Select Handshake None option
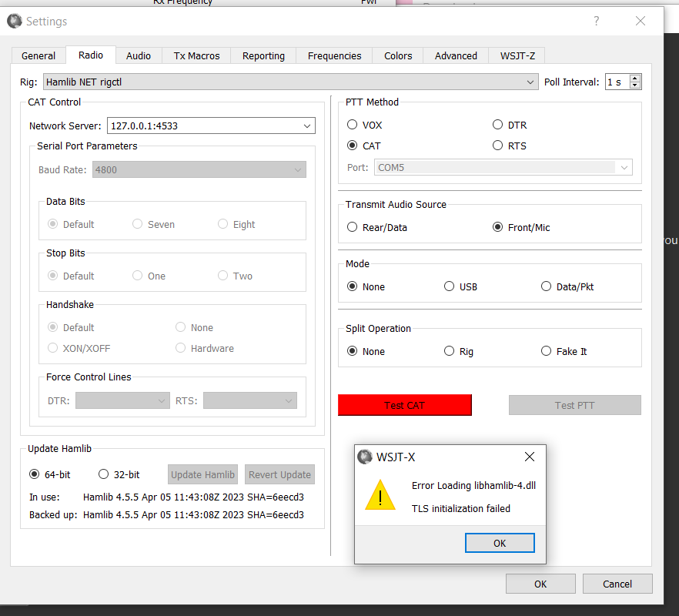The width and height of the screenshot is (679, 616). [194, 327]
